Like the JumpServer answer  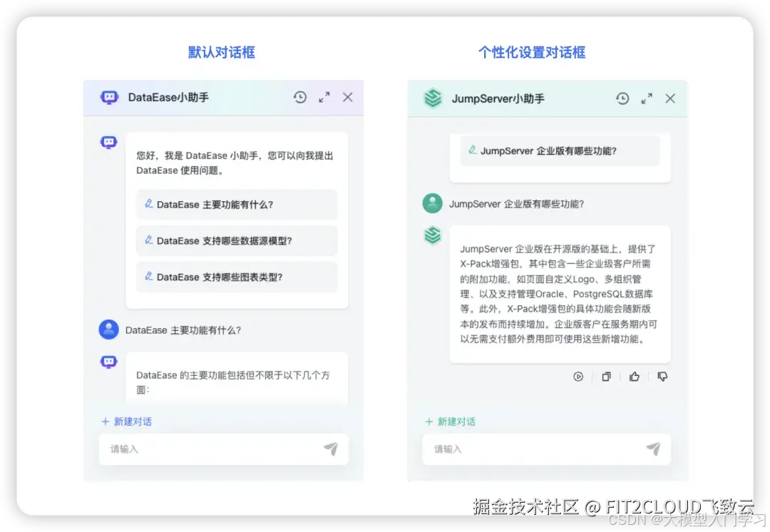tap(635, 377)
